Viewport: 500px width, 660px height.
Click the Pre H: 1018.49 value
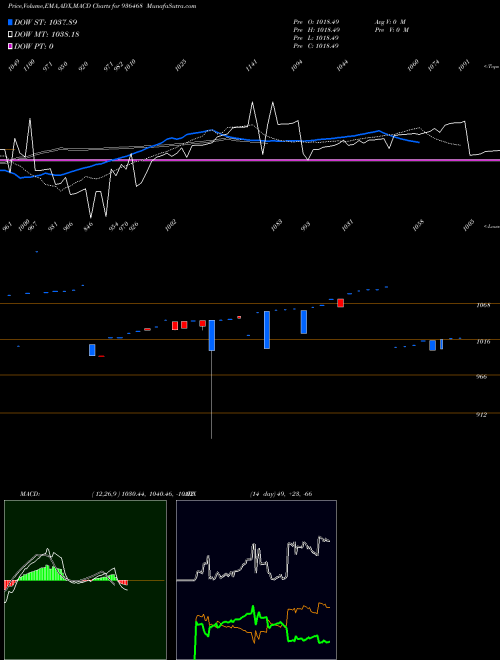point(316,30)
